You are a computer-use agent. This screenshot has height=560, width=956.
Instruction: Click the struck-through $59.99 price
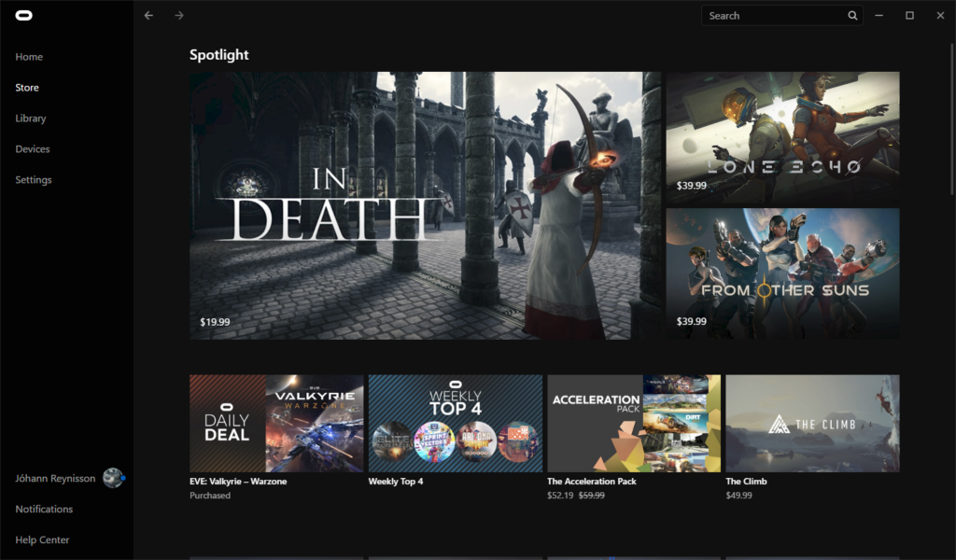(591, 496)
